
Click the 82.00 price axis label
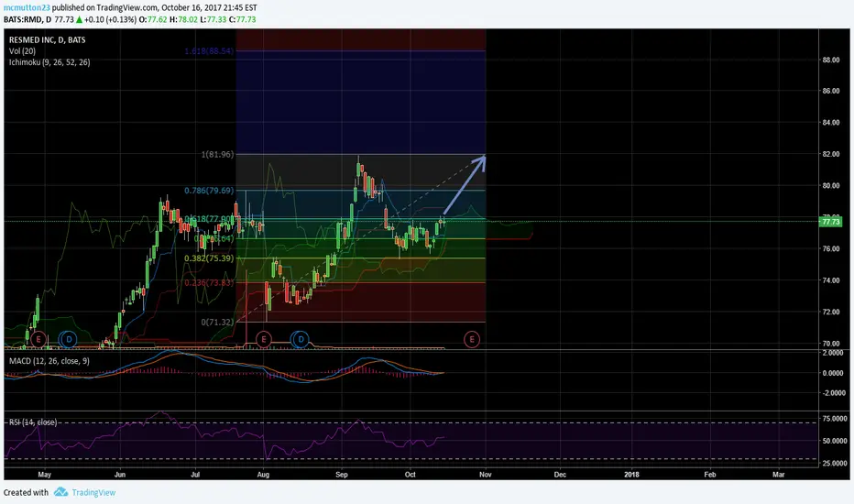830,154
